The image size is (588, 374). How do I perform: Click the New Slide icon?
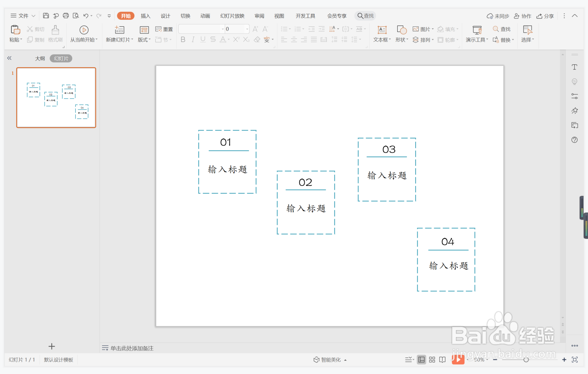[x=119, y=30]
